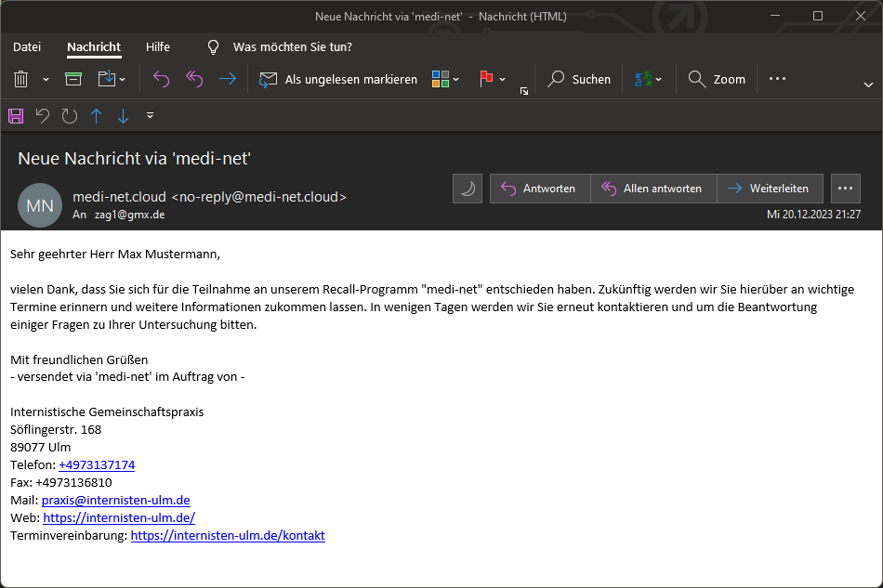This screenshot has height=588, width=883.
Task: Click the Antworten button in message header
Action: pos(539,189)
